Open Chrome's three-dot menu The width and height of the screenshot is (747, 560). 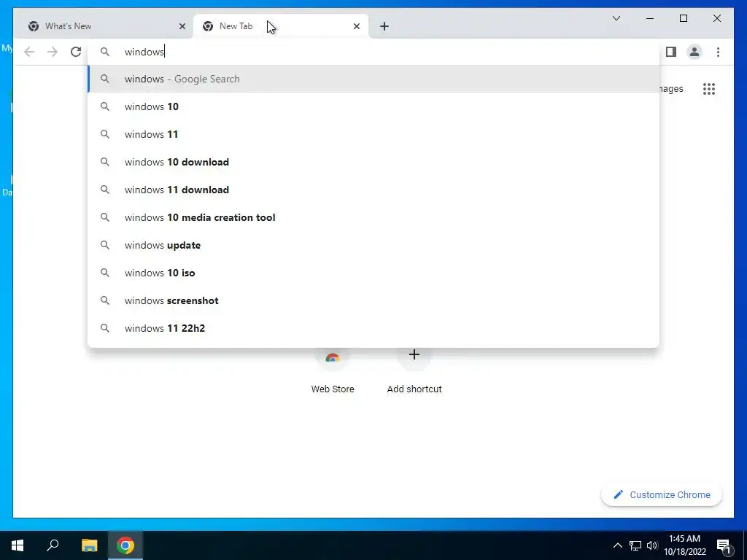tap(718, 52)
